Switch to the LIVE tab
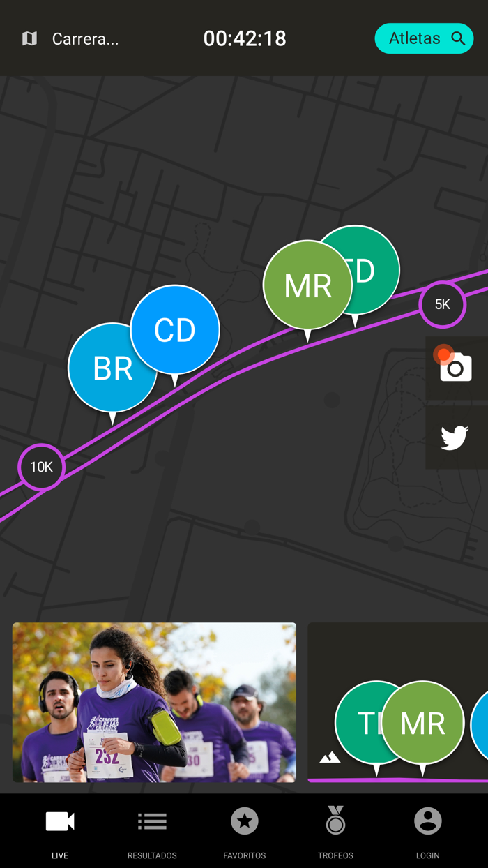The image size is (488, 868). [60, 832]
